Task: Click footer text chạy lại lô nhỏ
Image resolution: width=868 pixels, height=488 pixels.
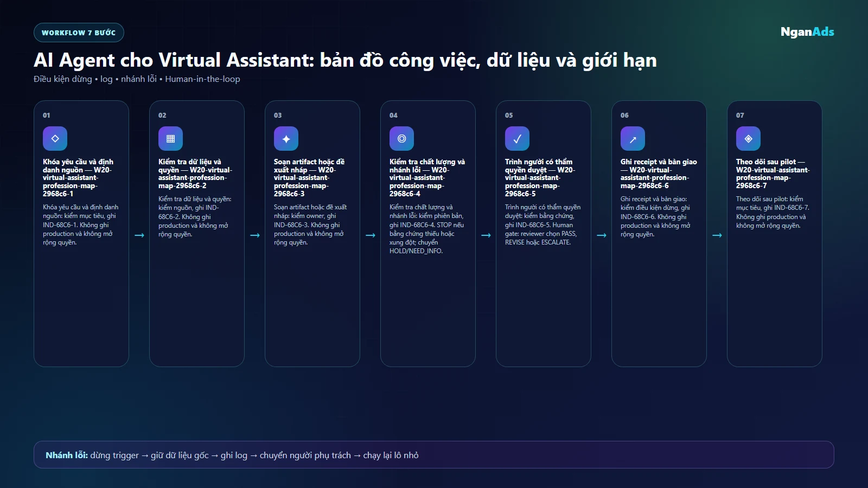Action: click(x=391, y=455)
